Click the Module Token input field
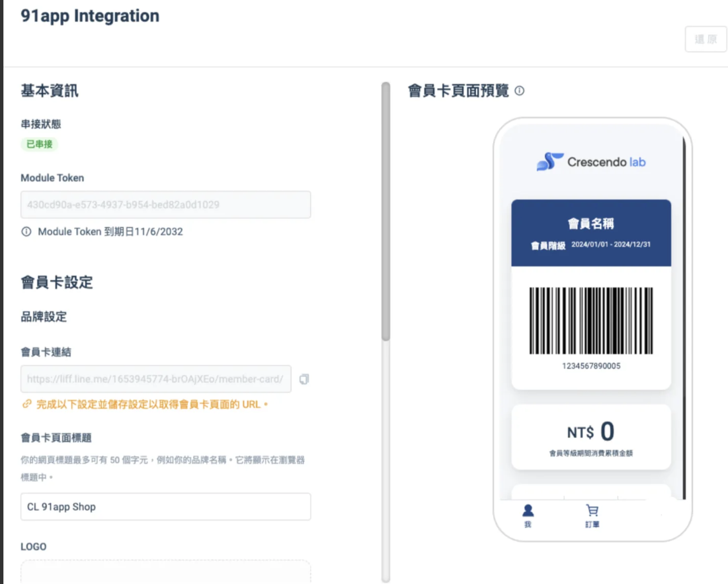The width and height of the screenshot is (728, 584). point(166,205)
